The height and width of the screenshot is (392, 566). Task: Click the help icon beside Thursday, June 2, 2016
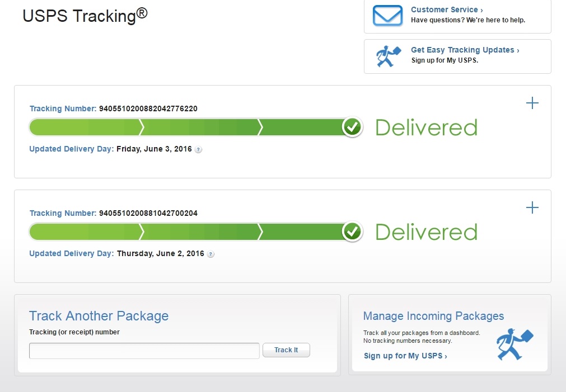pos(211,254)
